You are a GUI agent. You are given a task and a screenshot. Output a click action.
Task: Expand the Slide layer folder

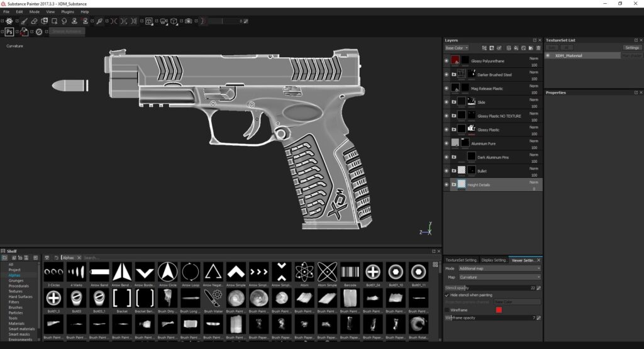454,102
